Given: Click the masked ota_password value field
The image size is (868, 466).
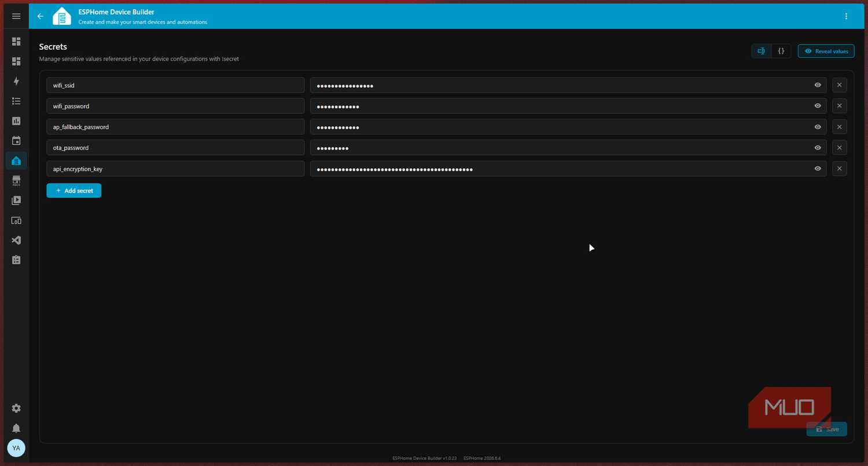Looking at the screenshot, I should [x=568, y=147].
